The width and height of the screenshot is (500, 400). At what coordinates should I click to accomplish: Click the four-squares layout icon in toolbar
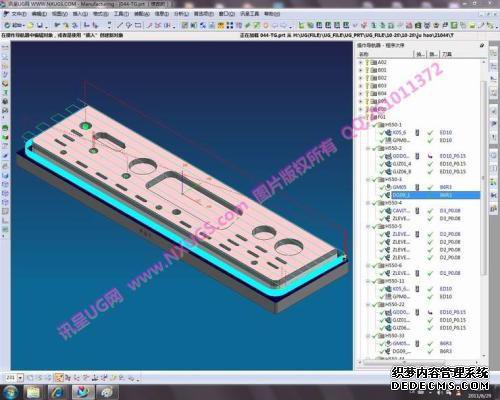pos(230,25)
